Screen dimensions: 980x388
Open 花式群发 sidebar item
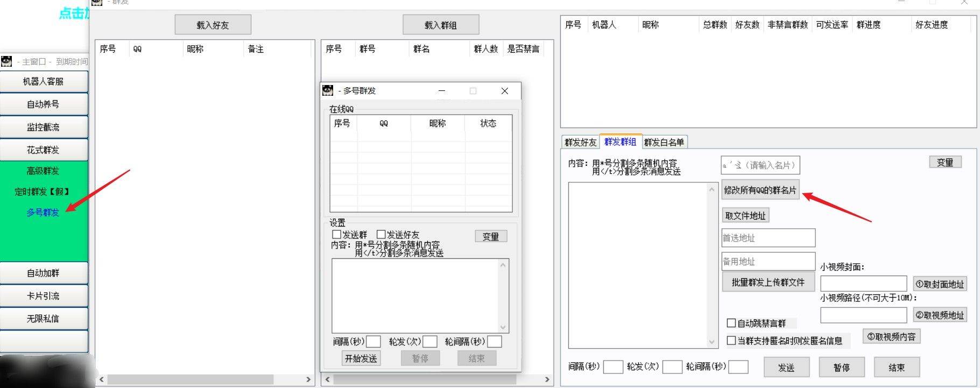tap(44, 150)
